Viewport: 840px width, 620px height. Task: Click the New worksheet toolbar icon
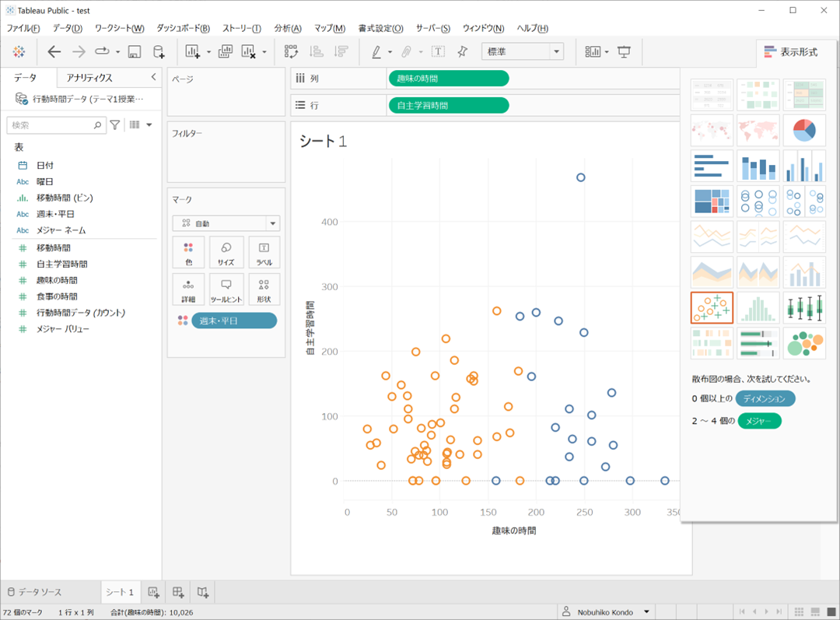pos(192,51)
